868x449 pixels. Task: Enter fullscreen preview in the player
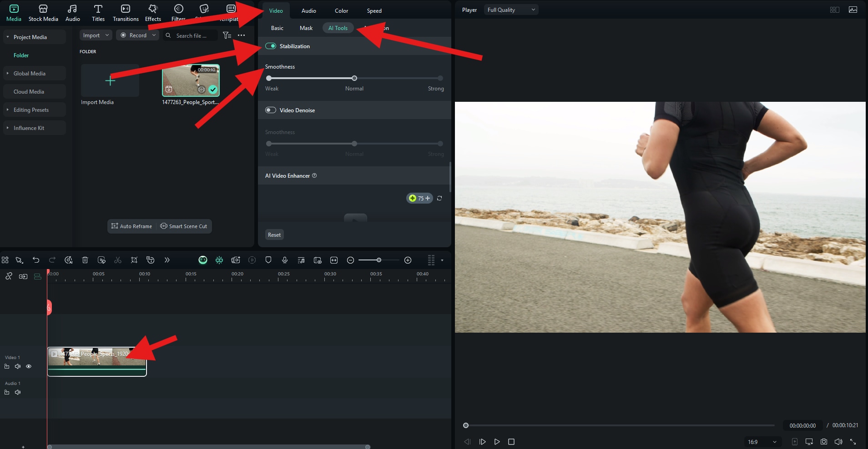click(853, 442)
